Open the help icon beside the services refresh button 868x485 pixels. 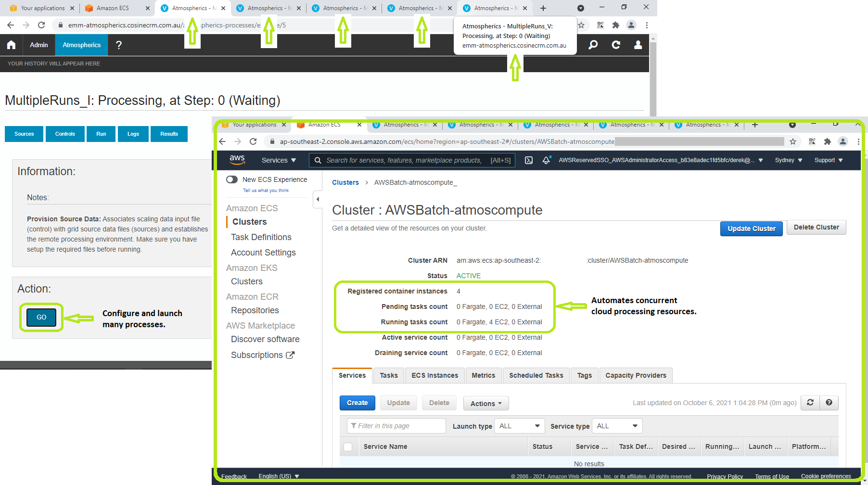[x=829, y=403]
